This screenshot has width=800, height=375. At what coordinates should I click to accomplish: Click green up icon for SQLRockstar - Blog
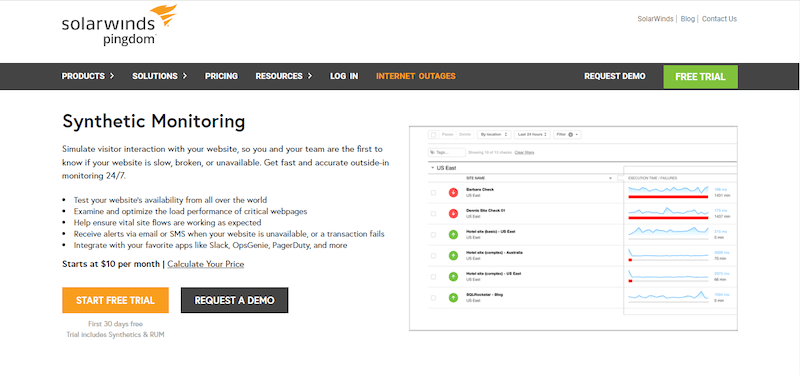[453, 297]
